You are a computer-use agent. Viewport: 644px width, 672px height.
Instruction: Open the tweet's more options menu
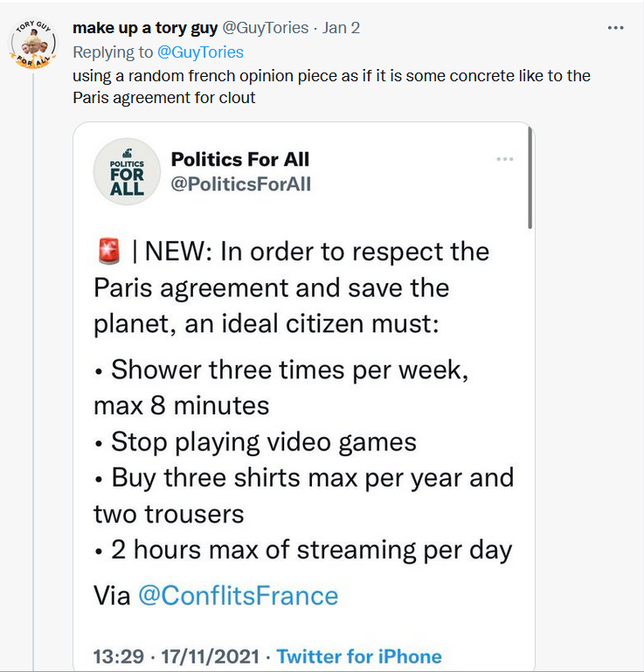coord(615,28)
